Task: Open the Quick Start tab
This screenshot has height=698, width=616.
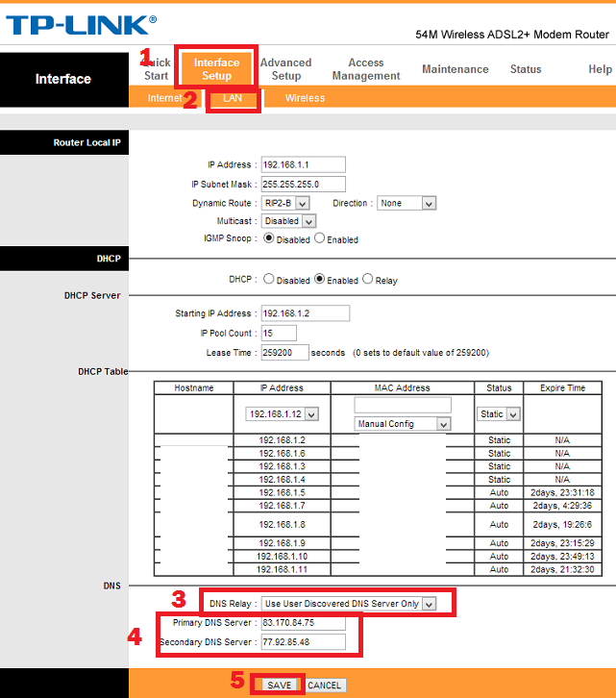Action: pos(157,69)
